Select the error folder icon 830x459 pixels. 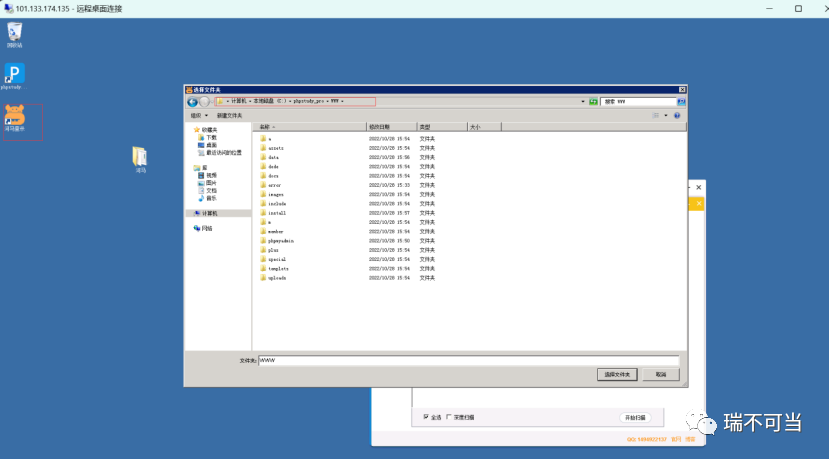[x=263, y=185]
